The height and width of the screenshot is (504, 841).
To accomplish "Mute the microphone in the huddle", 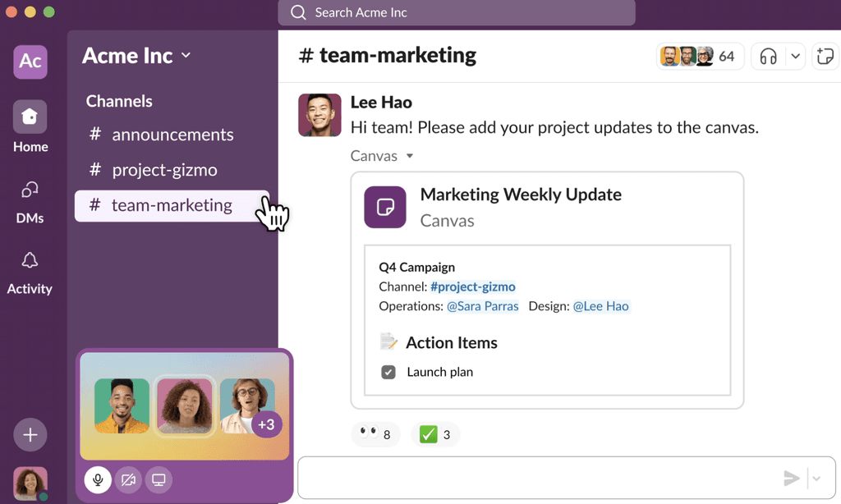I will click(98, 480).
